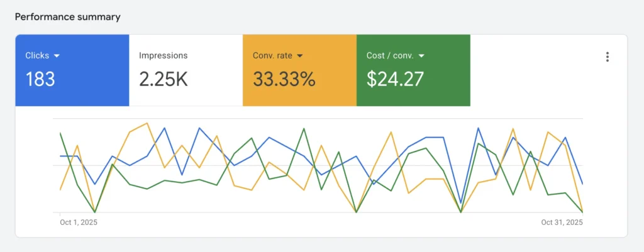The height and width of the screenshot is (252, 644).
Task: Click the Oct 31, 2025 axis label
Action: pyautogui.click(x=562, y=222)
